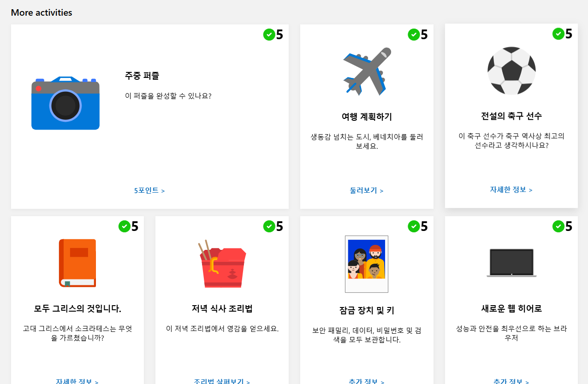
Task: Open 조리법 살펴보기 > link
Action: click(222, 382)
